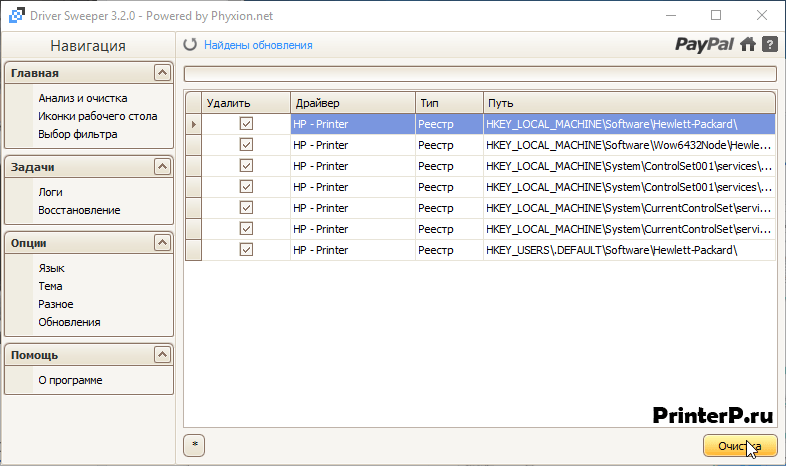Uncheck the Software\Hewlett-Packard HKEY_LOCAL_MACHINE row checkbox
The width and height of the screenshot is (786, 466).
[246, 124]
